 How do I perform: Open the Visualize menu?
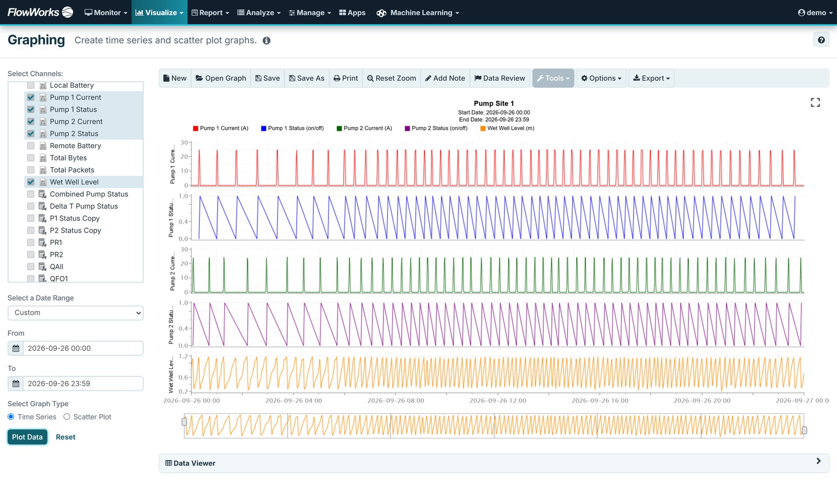point(159,13)
